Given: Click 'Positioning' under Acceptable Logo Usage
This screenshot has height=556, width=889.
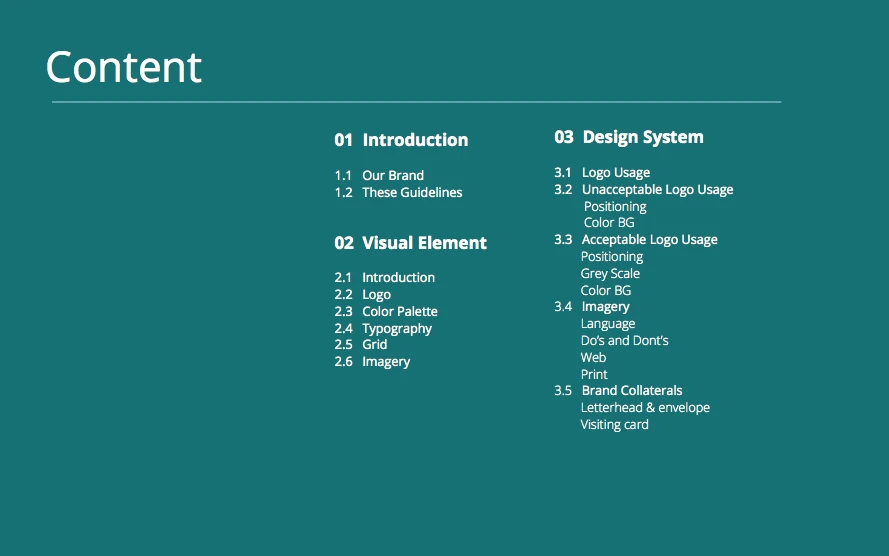Looking at the screenshot, I should tap(612, 257).
